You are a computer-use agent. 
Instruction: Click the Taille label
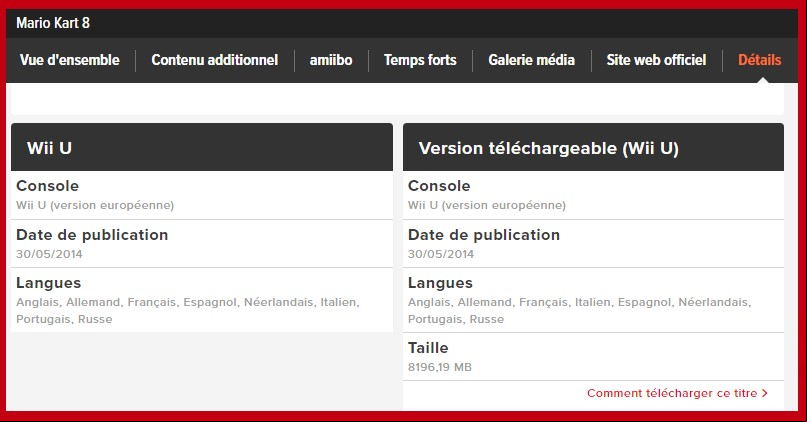428,348
